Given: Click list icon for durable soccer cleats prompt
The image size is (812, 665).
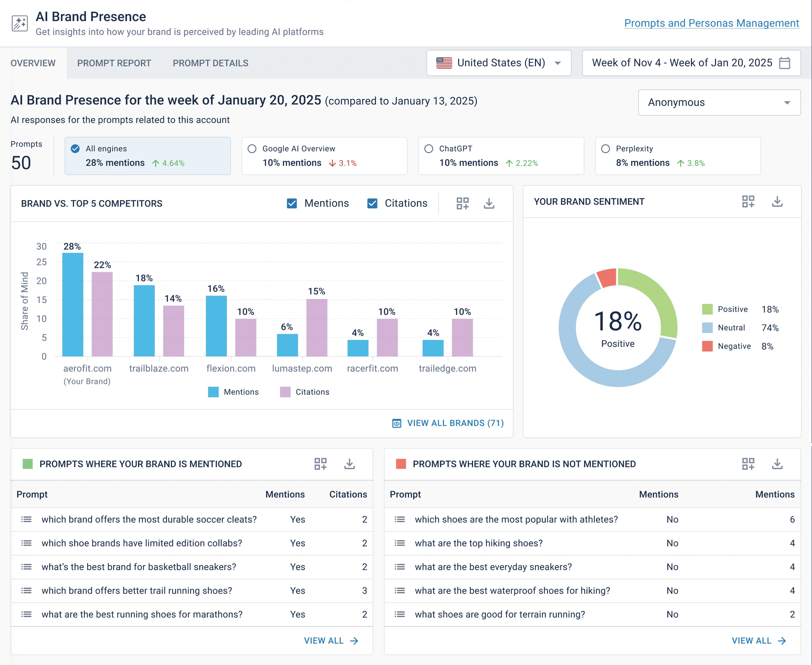Looking at the screenshot, I should (26, 520).
